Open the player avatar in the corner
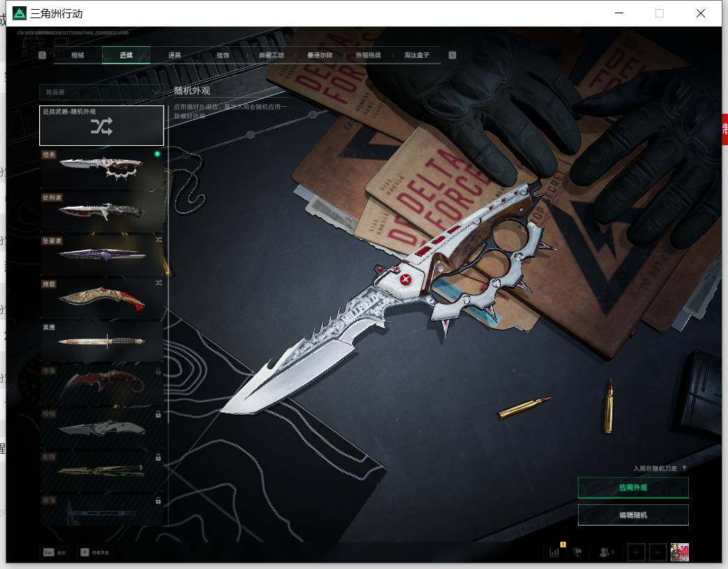 (680, 552)
